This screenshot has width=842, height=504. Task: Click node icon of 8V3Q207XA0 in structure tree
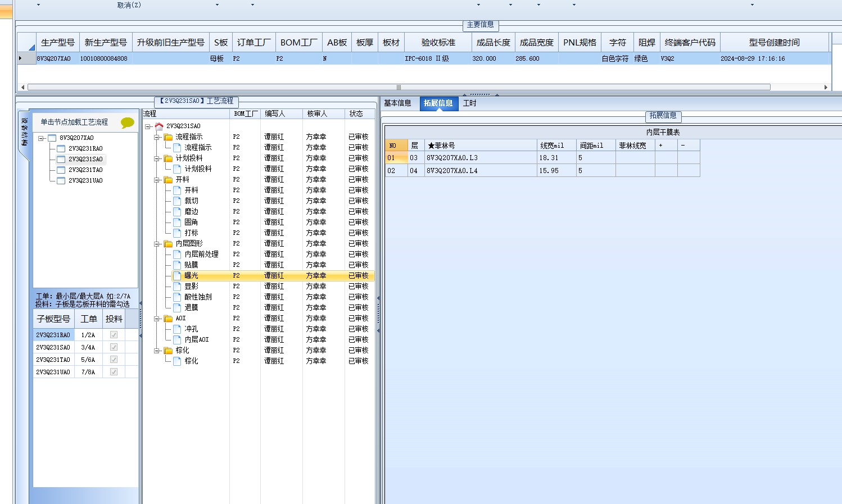pos(52,138)
